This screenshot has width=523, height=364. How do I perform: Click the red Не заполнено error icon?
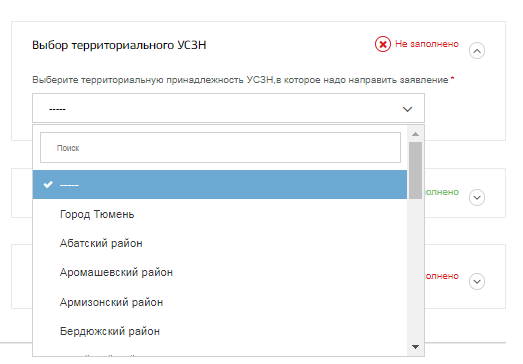pos(383,44)
